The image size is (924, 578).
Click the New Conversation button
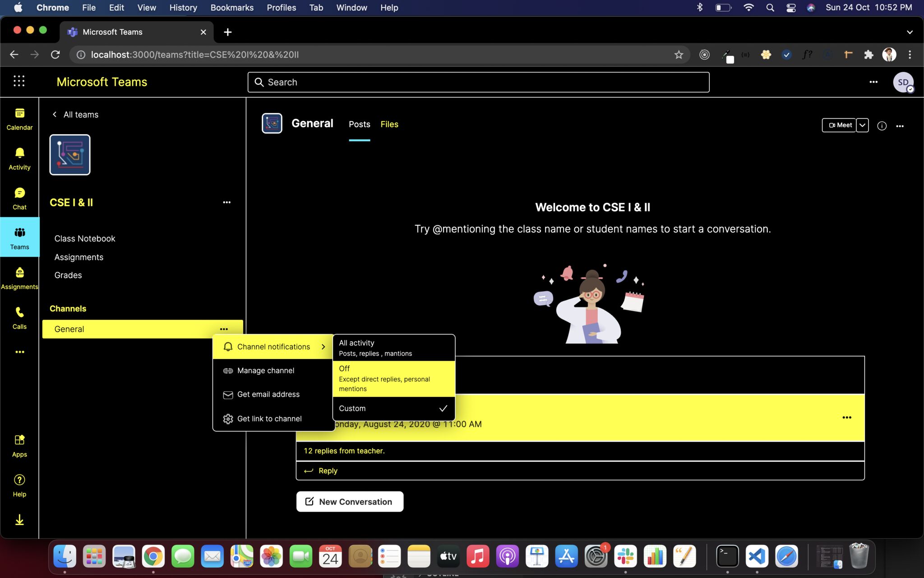coord(350,502)
